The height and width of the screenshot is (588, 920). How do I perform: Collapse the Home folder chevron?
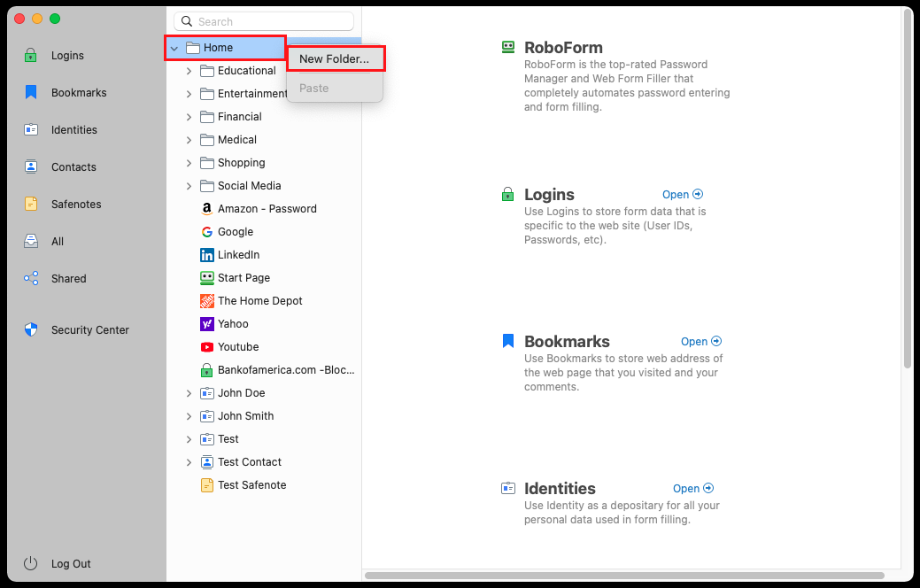(174, 48)
